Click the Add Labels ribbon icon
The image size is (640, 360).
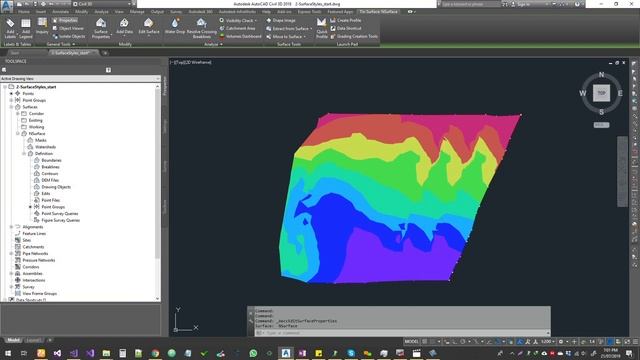tap(10, 28)
